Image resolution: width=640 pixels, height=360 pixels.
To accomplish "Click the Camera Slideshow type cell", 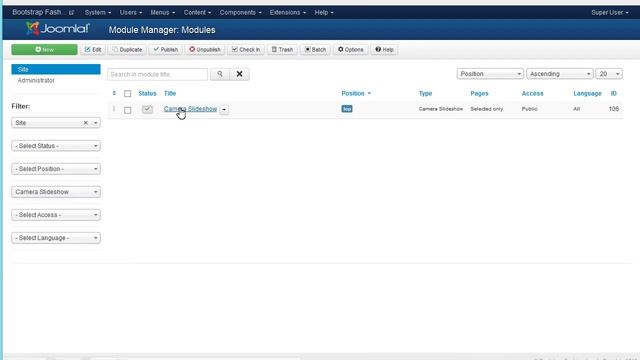I will pyautogui.click(x=441, y=109).
